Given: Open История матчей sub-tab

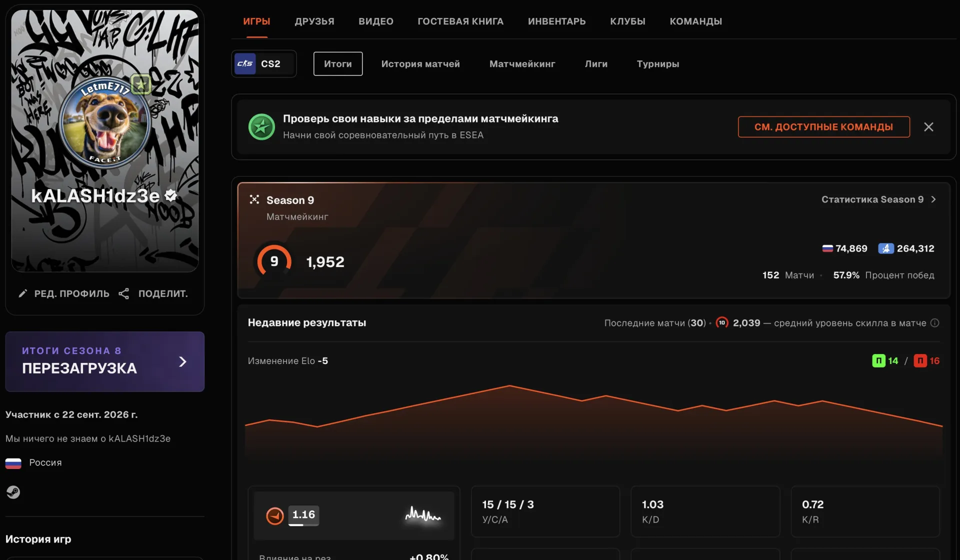Looking at the screenshot, I should pos(420,63).
